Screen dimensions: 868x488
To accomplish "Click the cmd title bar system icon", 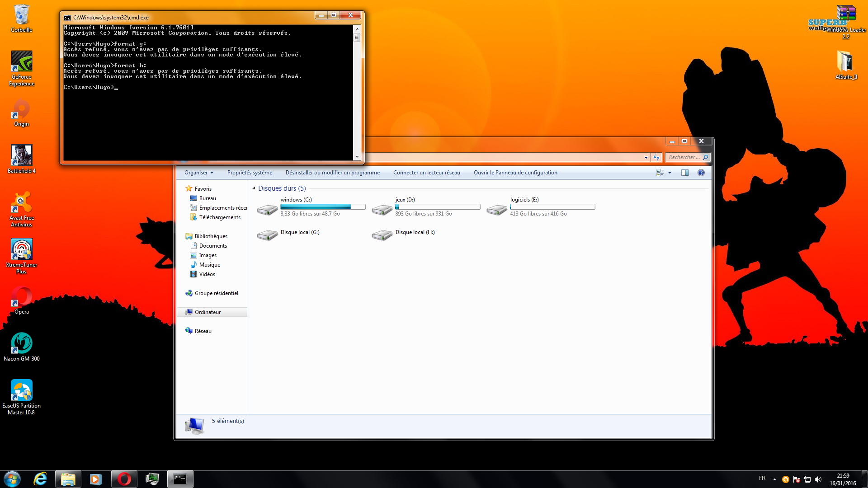I will coord(67,18).
